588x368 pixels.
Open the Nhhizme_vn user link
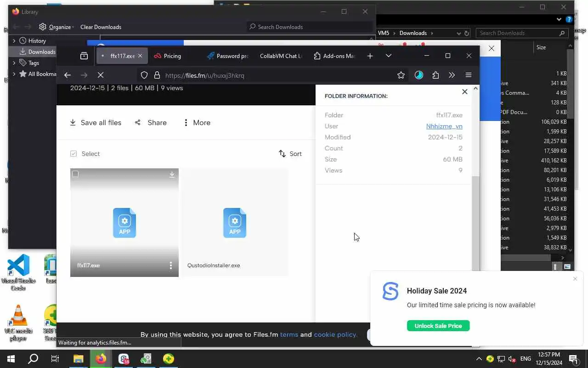(444, 126)
